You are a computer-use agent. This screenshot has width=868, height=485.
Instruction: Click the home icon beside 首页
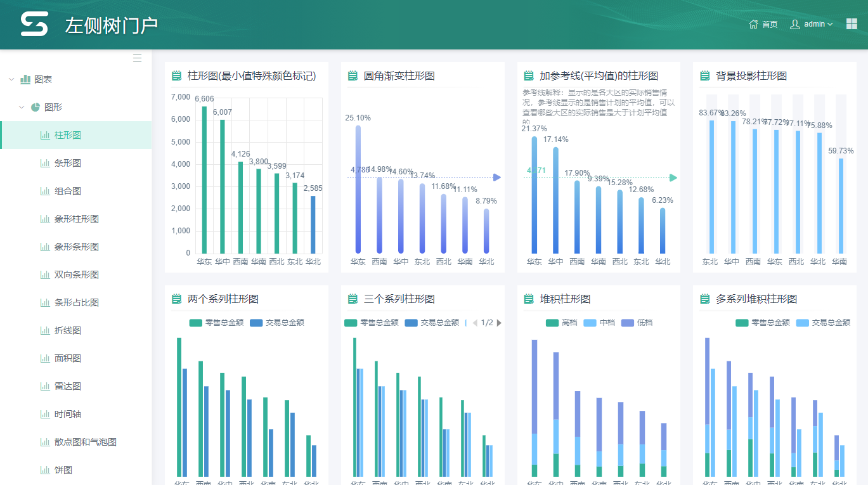(x=753, y=24)
